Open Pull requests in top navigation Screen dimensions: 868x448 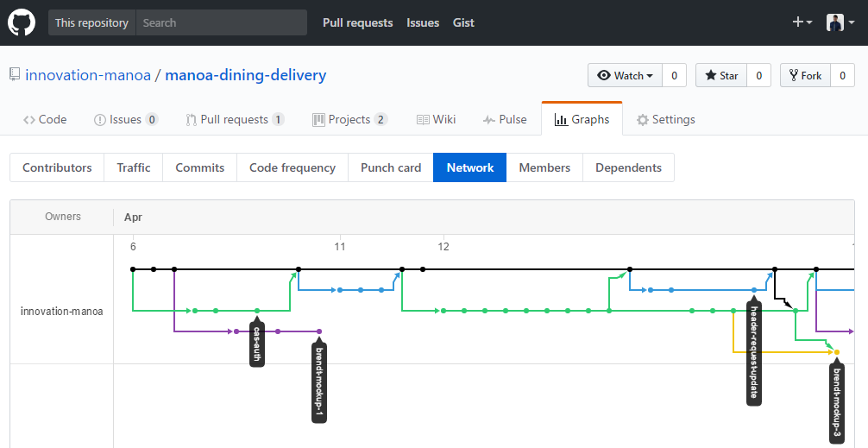pyautogui.click(x=357, y=22)
